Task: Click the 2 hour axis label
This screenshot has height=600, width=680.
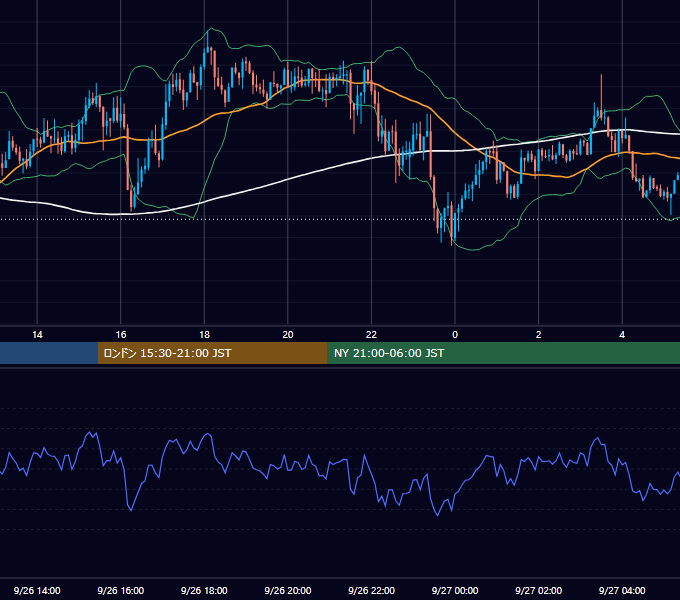Action: pyautogui.click(x=539, y=335)
